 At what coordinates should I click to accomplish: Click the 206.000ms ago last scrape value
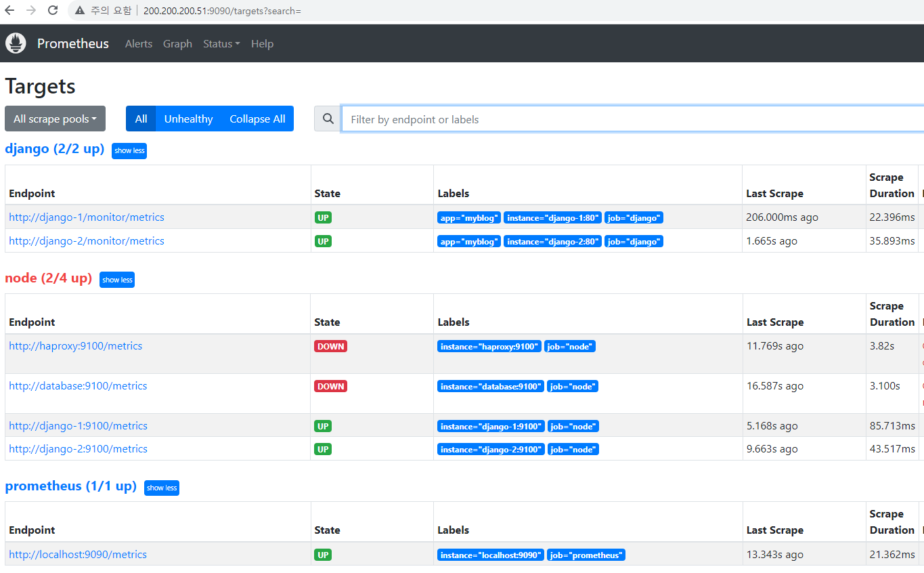point(782,217)
